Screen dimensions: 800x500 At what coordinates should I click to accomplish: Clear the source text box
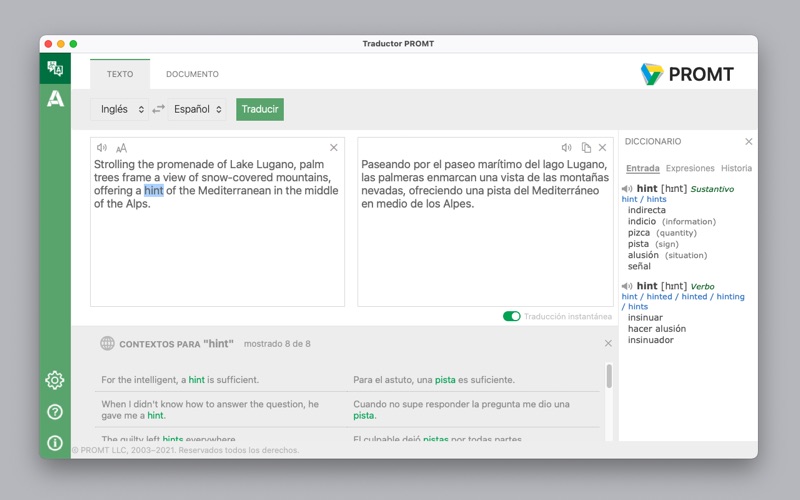pos(334,147)
